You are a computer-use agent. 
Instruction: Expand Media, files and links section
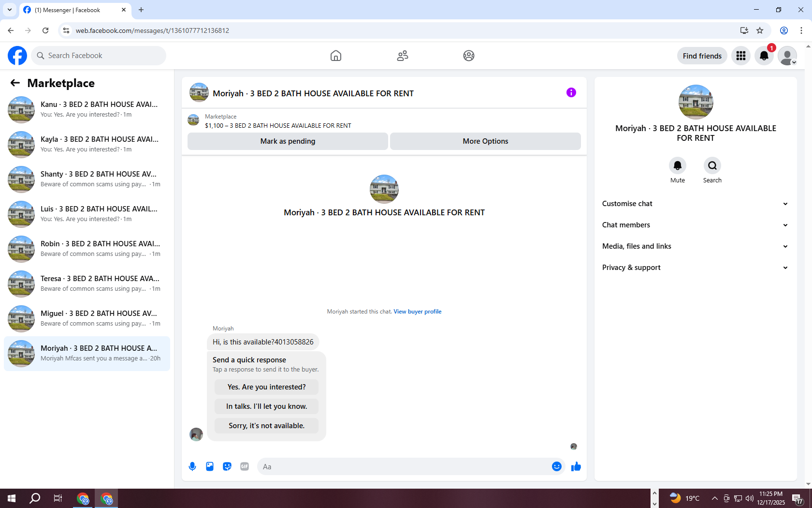coord(696,246)
